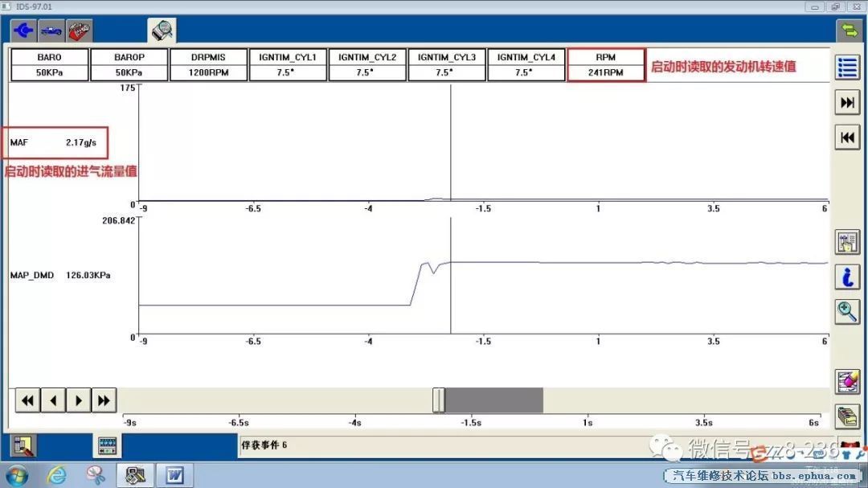Fast rewind the playback

point(27,400)
